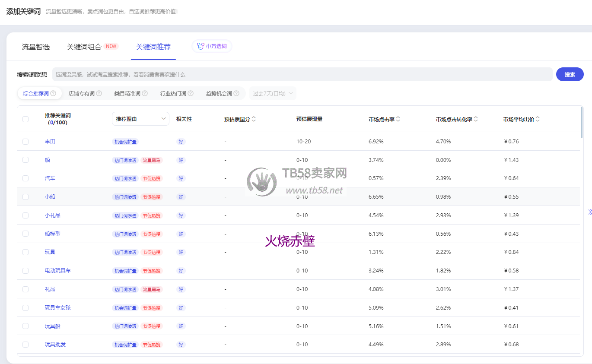This screenshot has width=592, height=364.
Task: Click the 搜索 button
Action: pyautogui.click(x=570, y=74)
